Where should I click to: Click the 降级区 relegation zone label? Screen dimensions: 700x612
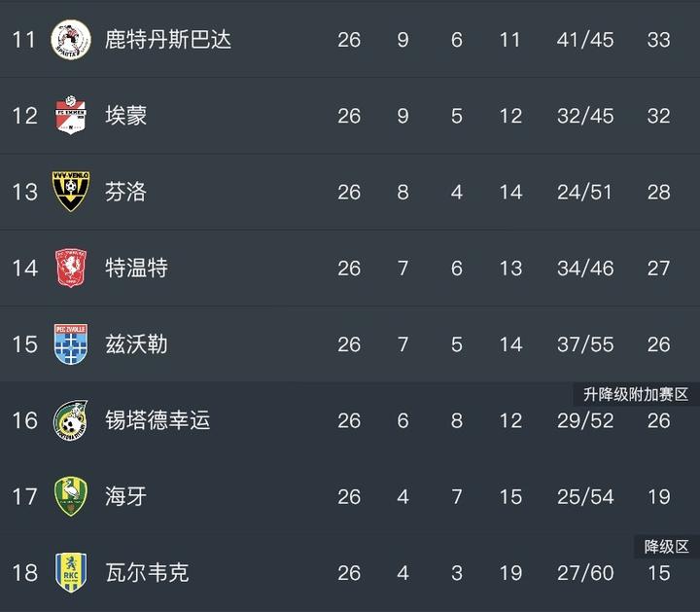pyautogui.click(x=667, y=547)
